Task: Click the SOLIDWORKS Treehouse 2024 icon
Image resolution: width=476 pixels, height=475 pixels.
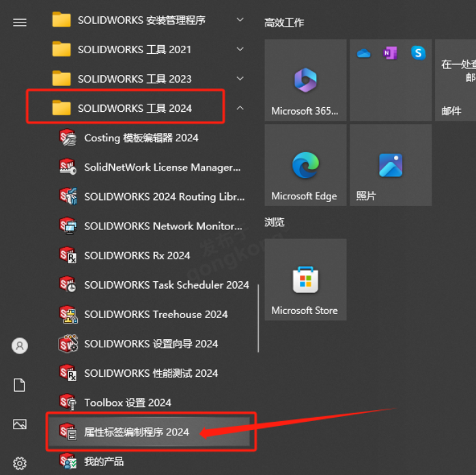Action: pyautogui.click(x=68, y=314)
